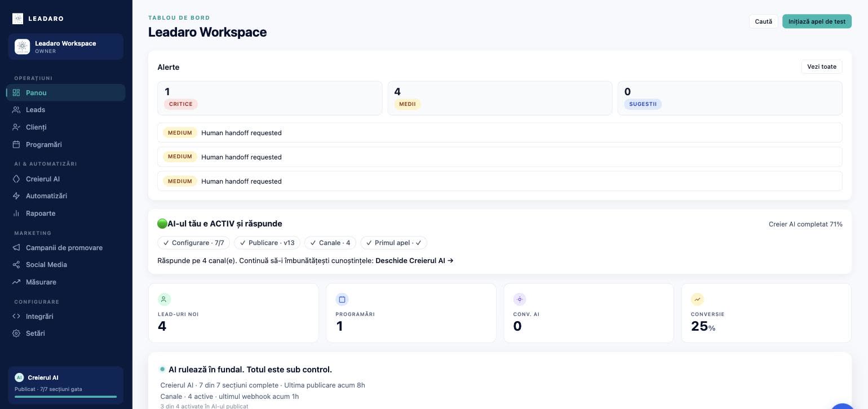The height and width of the screenshot is (409, 868).
Task: Click the Canale · 4 chip
Action: click(x=330, y=243)
